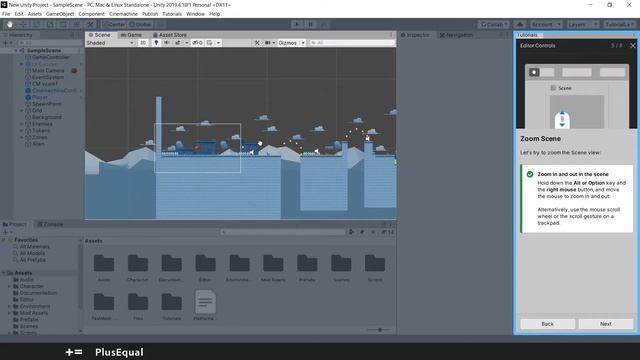
Task: Toggle the Center pivot mode button
Action: click(x=114, y=24)
